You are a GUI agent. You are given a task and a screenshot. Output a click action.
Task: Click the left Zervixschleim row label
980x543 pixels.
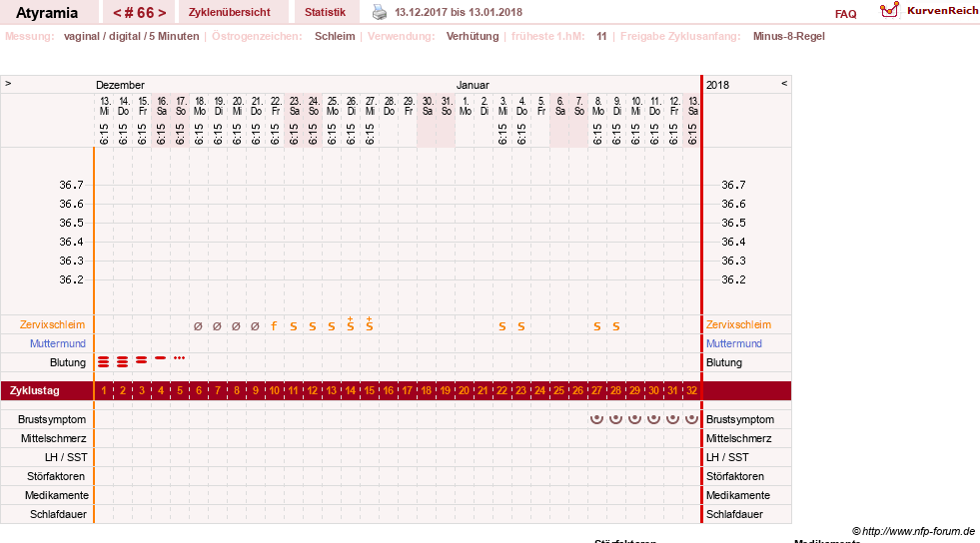pyautogui.click(x=53, y=324)
